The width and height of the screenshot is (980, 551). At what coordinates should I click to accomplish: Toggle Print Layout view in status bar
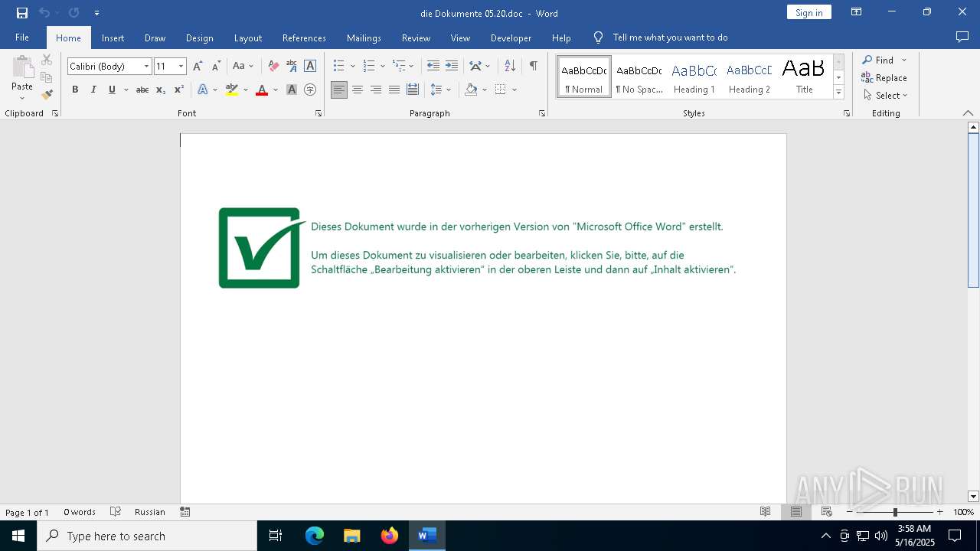[x=796, y=512]
